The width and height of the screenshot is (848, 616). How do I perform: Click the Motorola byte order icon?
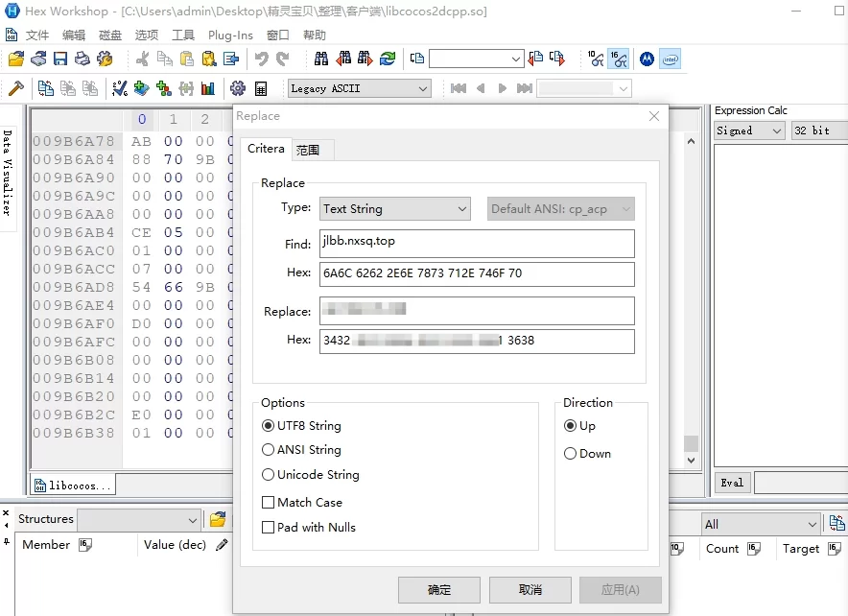647,59
